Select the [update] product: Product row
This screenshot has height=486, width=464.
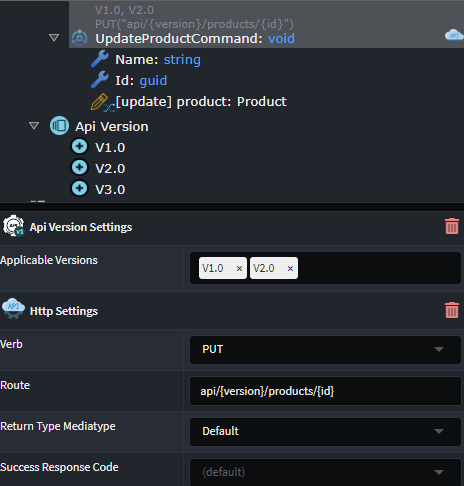(201, 102)
